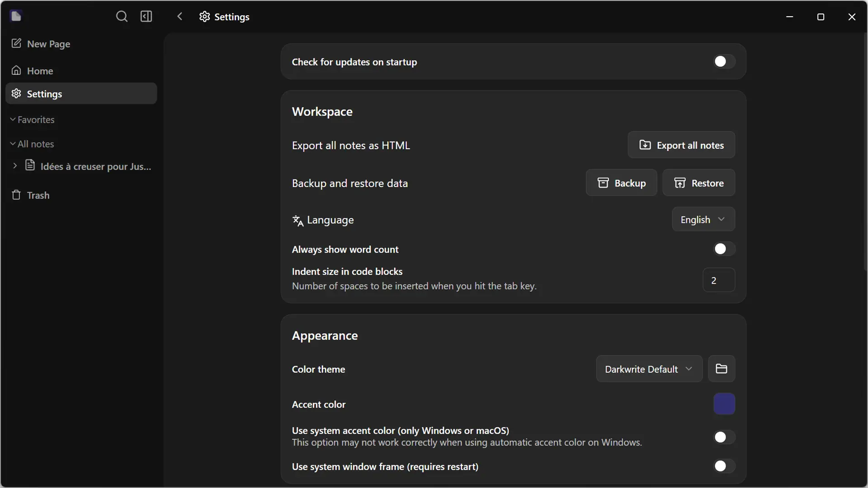Image resolution: width=868 pixels, height=488 pixels.
Task: Minimize the Darkwrite window
Action: tap(790, 17)
